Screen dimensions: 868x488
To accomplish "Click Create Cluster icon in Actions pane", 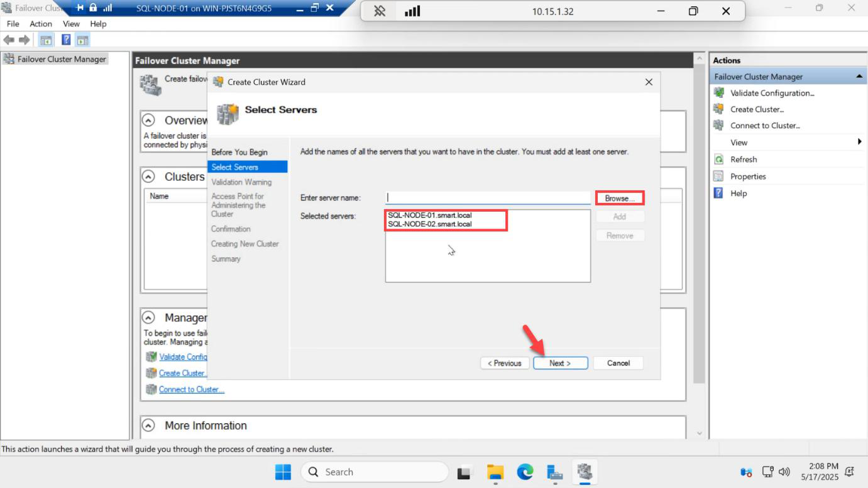I will 719,109.
